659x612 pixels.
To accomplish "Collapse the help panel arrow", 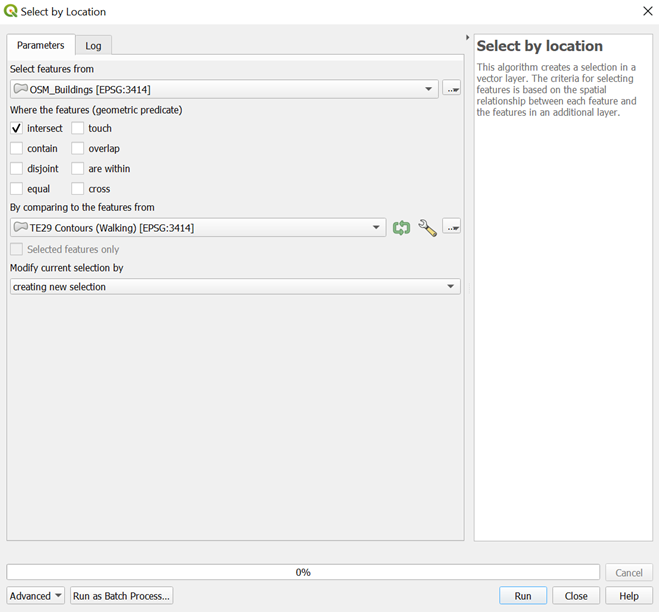I will coord(468,38).
